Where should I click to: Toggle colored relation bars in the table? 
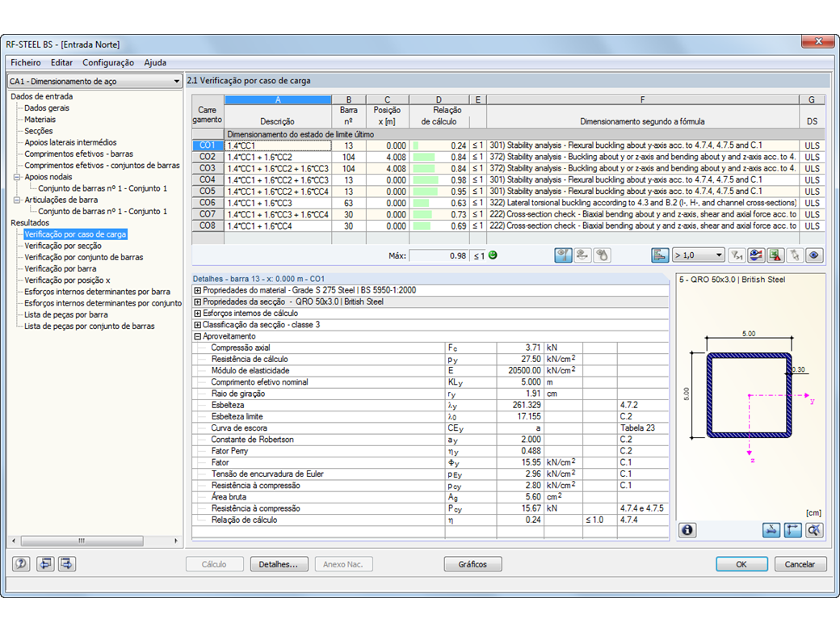tap(660, 255)
